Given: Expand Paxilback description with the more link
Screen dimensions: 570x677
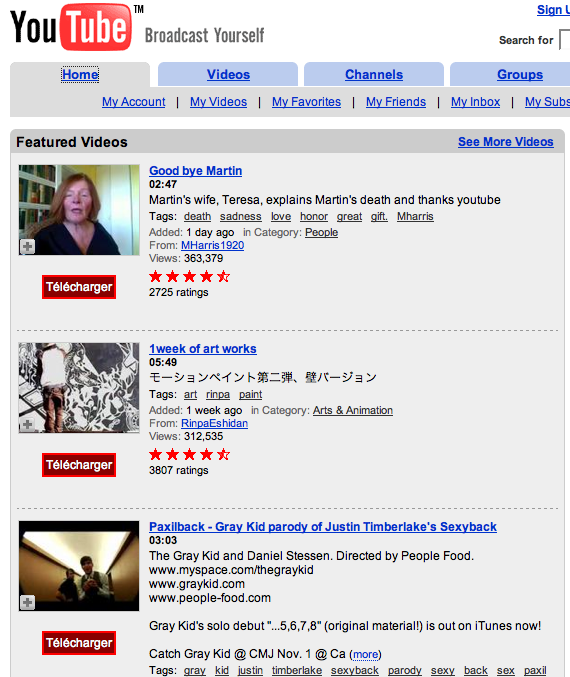Looking at the screenshot, I should [365, 655].
